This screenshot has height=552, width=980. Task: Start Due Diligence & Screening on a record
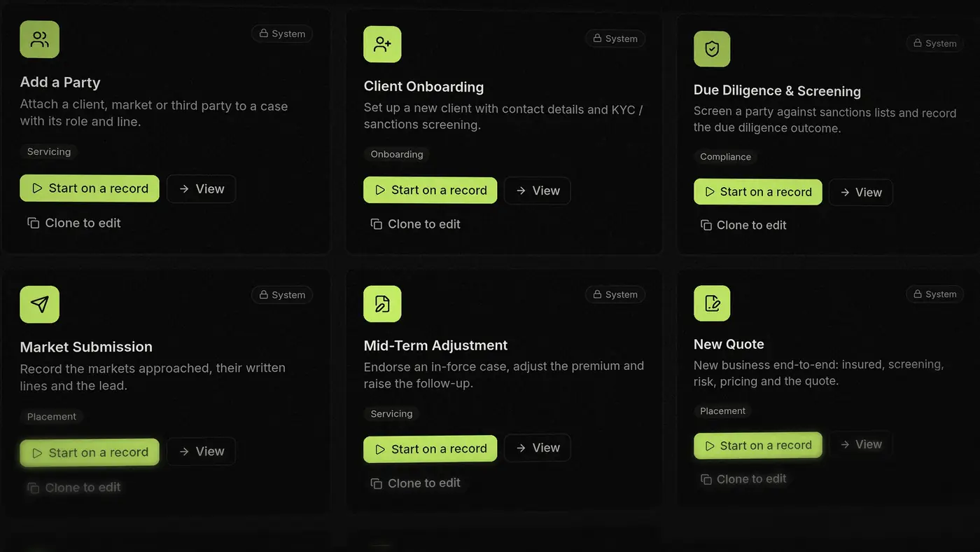(x=757, y=192)
